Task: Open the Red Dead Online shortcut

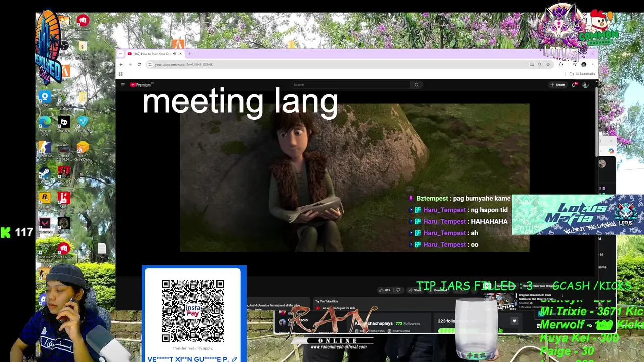Action: pos(64,176)
